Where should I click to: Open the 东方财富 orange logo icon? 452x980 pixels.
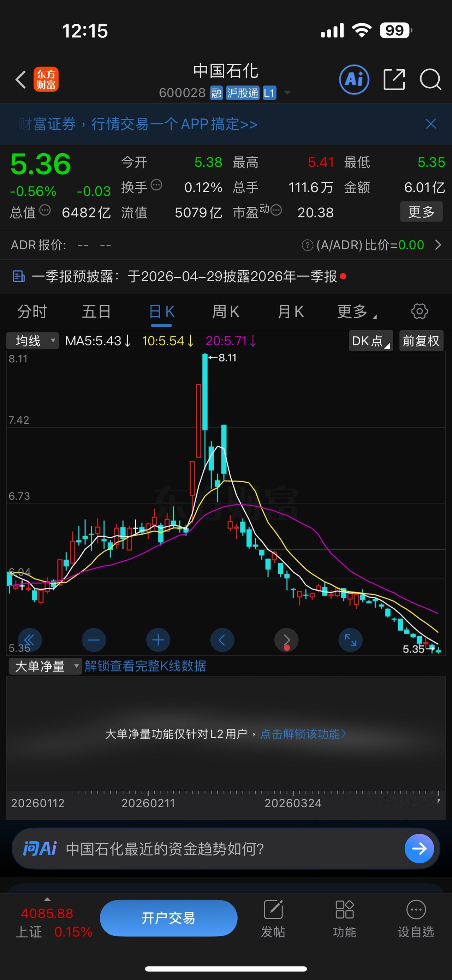46,79
